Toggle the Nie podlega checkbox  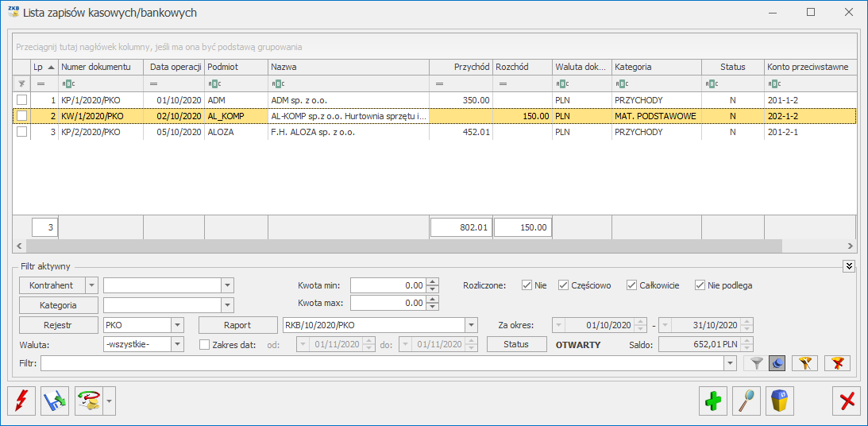click(x=700, y=285)
